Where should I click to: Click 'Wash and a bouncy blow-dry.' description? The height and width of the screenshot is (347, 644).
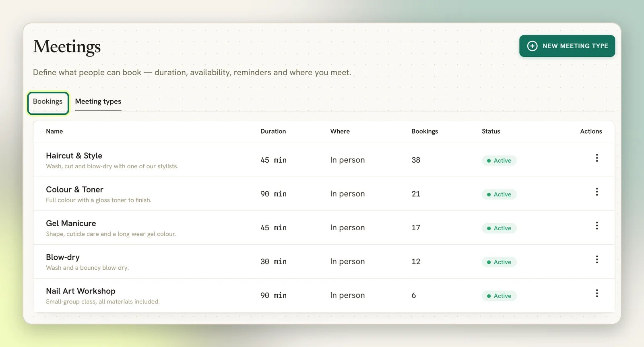tap(87, 268)
